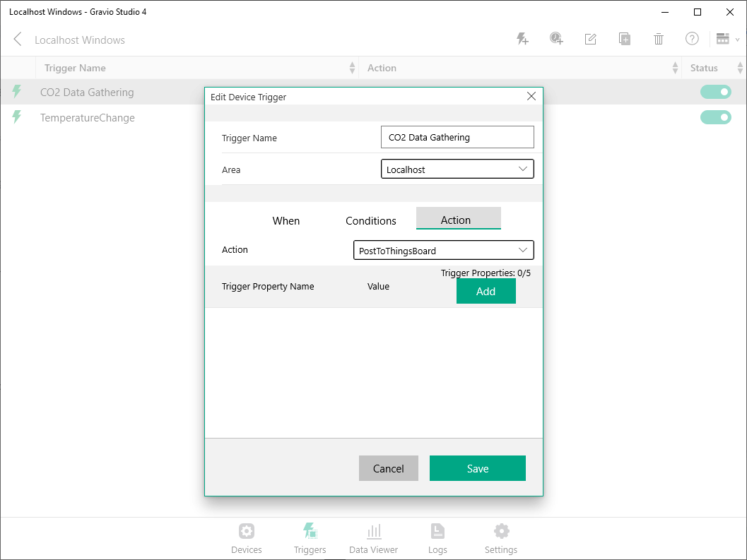Save the edited device trigger
Viewport: 747px width, 560px height.
coord(477,468)
